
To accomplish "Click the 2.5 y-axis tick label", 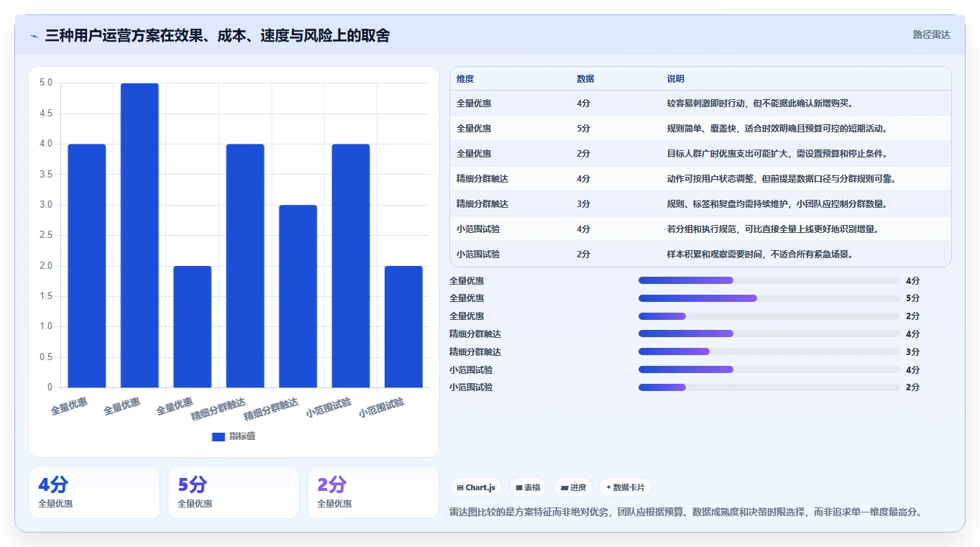I will coord(46,235).
